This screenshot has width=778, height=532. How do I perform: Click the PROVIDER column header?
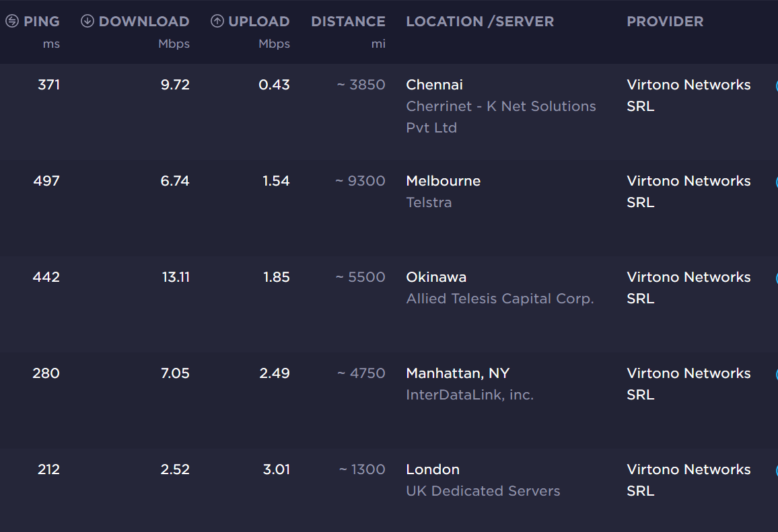[665, 22]
